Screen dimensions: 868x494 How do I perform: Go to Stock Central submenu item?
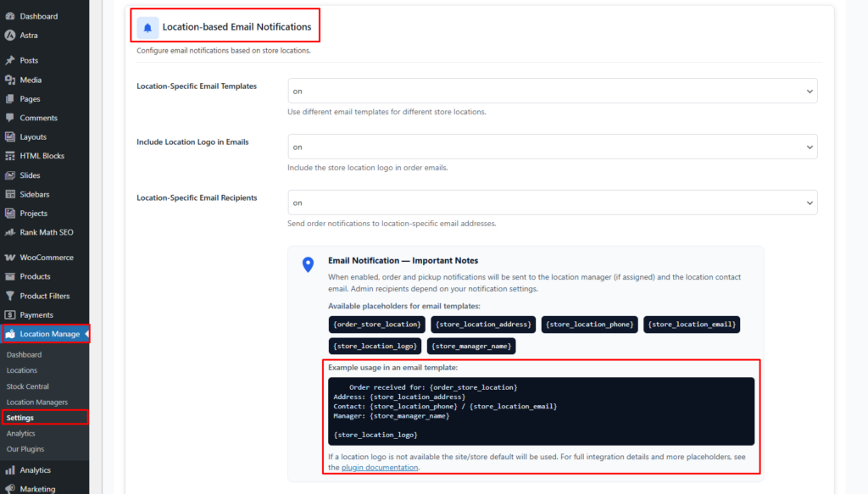pos(27,386)
